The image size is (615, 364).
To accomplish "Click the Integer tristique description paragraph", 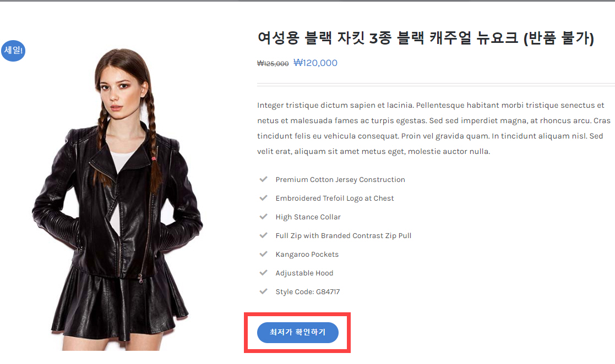I will pos(434,128).
